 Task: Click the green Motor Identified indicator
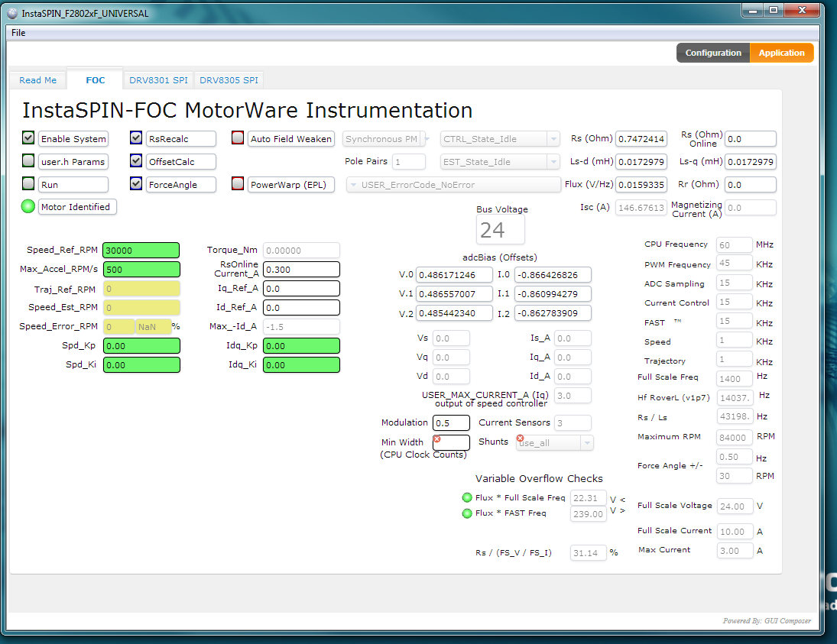pos(28,206)
